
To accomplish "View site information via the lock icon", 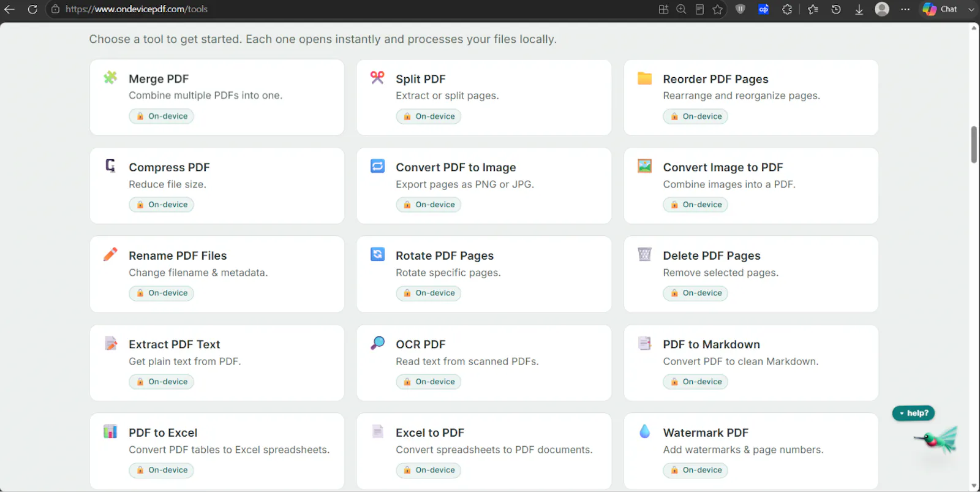I will point(55,9).
